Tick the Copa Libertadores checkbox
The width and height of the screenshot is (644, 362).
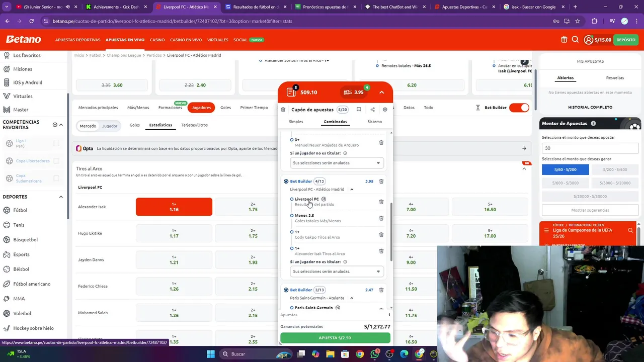(x=56, y=161)
